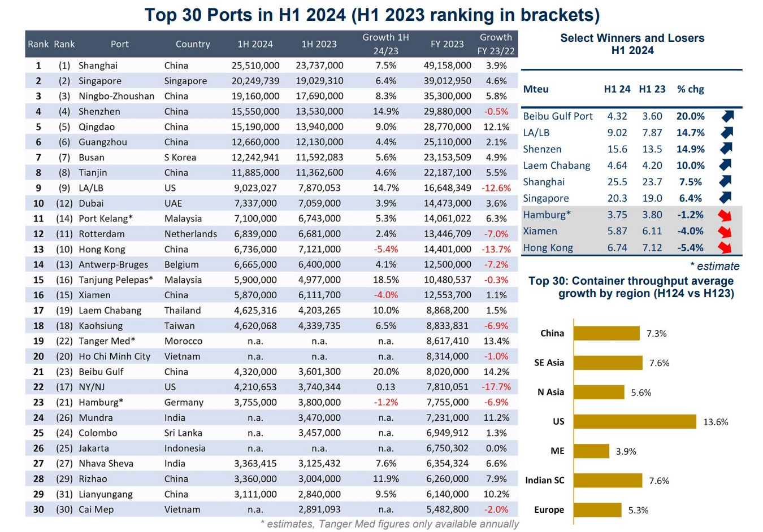Screen dimensions: 763x532
Task: Select the Indian SC bar in the growth chart
Action: [x=608, y=480]
